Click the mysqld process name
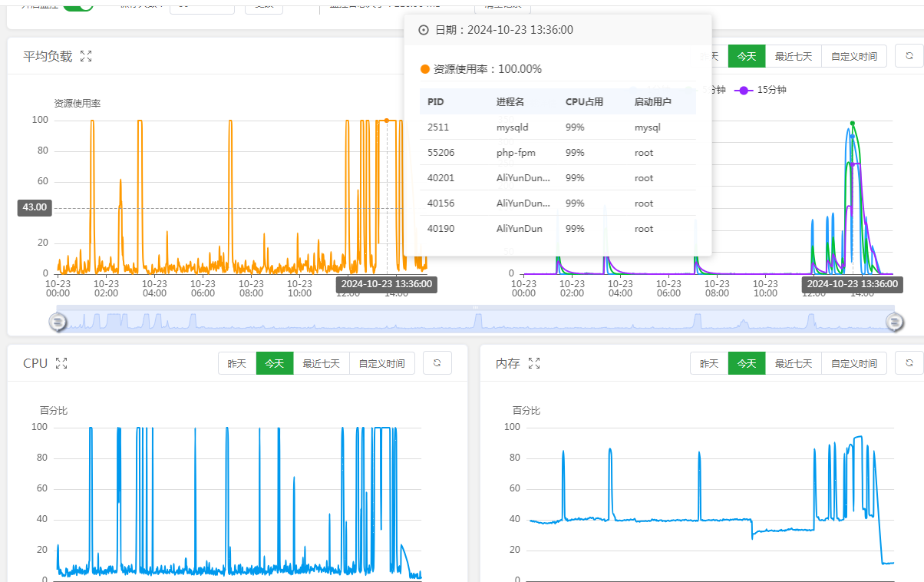Viewport: 924px width, 582px height. [x=513, y=127]
